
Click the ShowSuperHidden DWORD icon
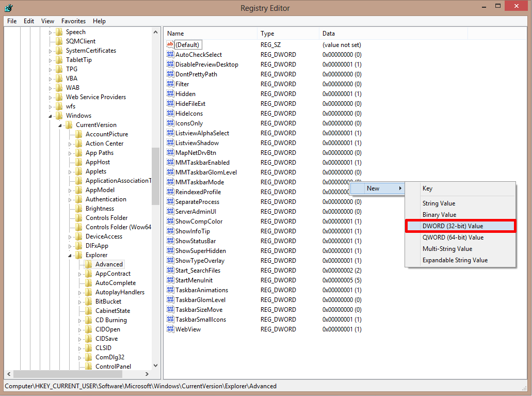[170, 250]
